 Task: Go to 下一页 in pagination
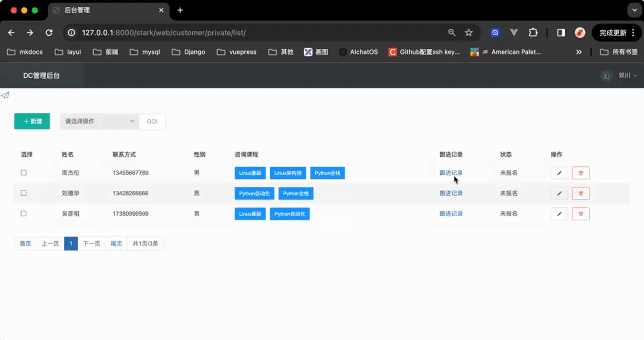[x=91, y=243]
